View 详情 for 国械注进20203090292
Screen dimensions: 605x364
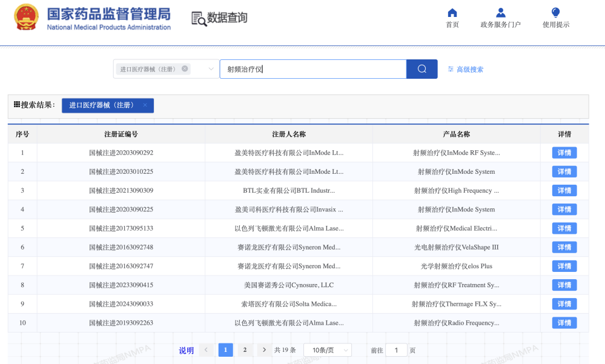[x=563, y=153]
